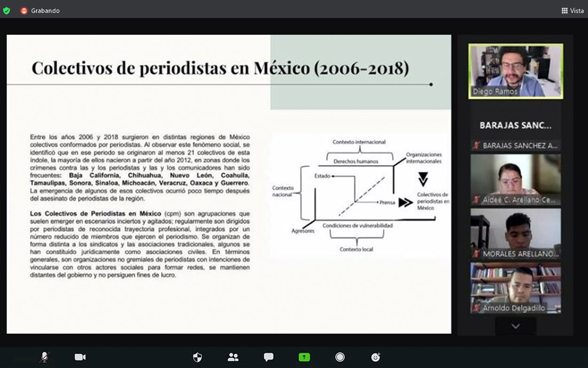Select the MORALES ARELLANO video thumbnail

point(516,233)
